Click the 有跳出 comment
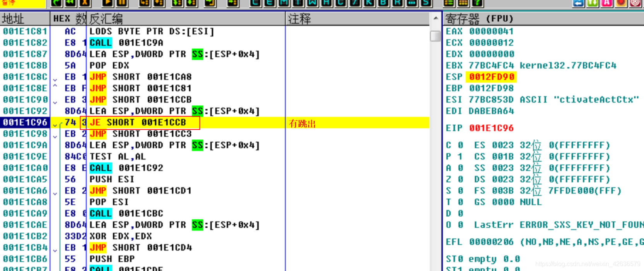The image size is (644, 271). pos(302,124)
